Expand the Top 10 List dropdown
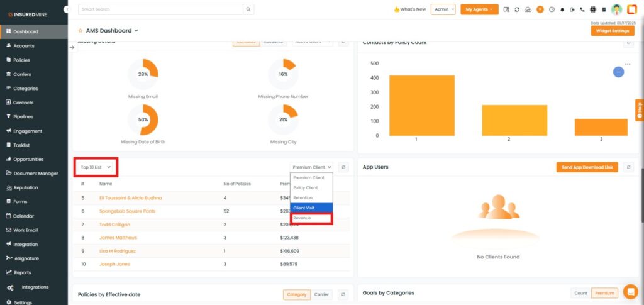This screenshot has width=644, height=305. pyautogui.click(x=96, y=167)
